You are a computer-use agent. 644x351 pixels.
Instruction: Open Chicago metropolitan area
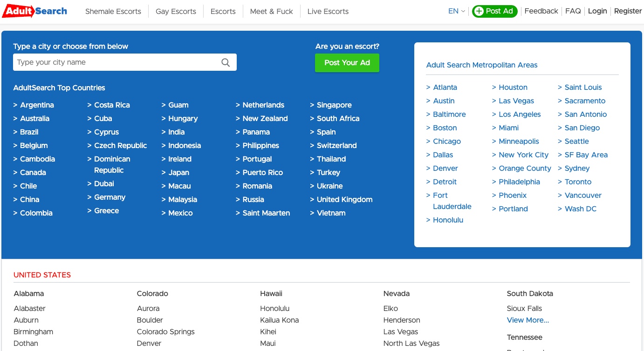click(x=447, y=142)
